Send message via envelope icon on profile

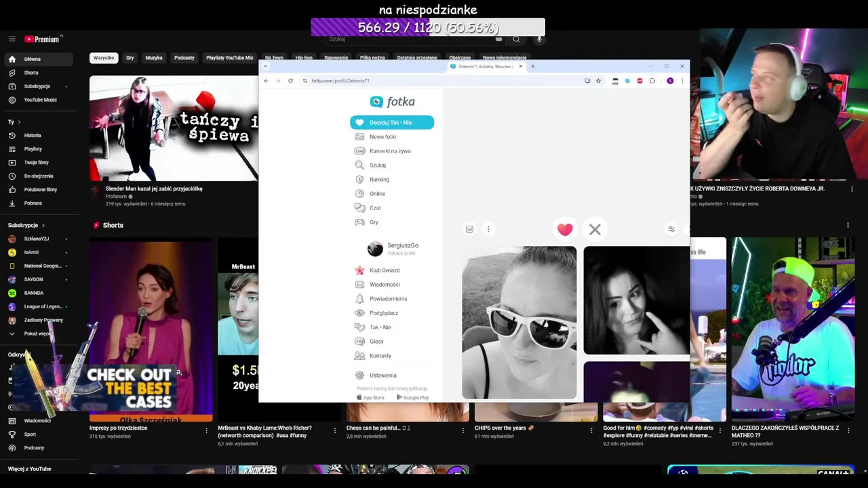469,229
